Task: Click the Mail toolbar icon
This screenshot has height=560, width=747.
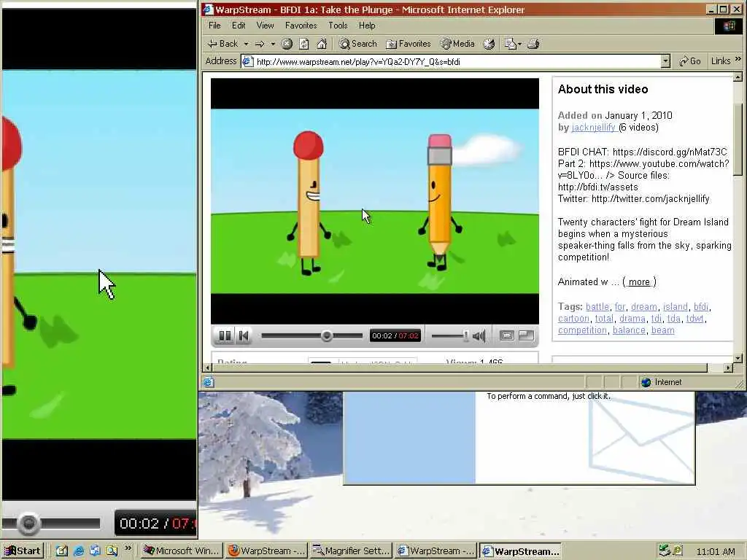Action: [510, 44]
